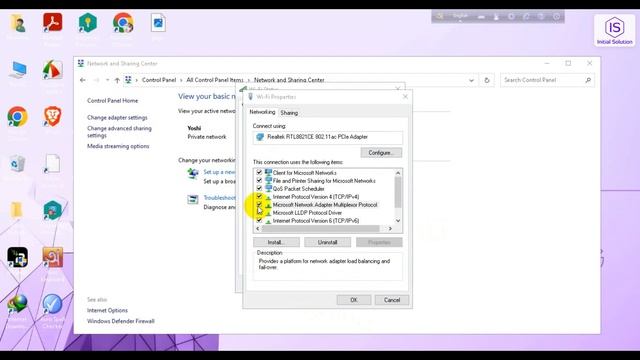
Task: Open Change adapter settings link
Action: point(117,118)
